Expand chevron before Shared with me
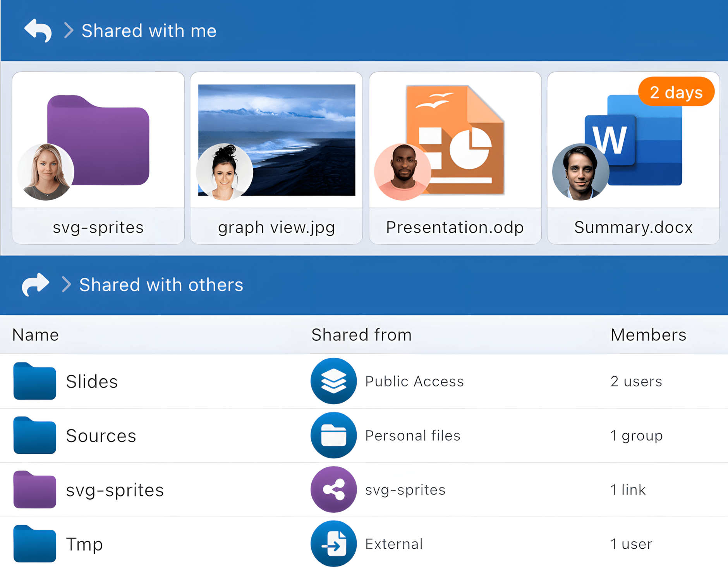Screen dimensions: 728x570 point(69,30)
